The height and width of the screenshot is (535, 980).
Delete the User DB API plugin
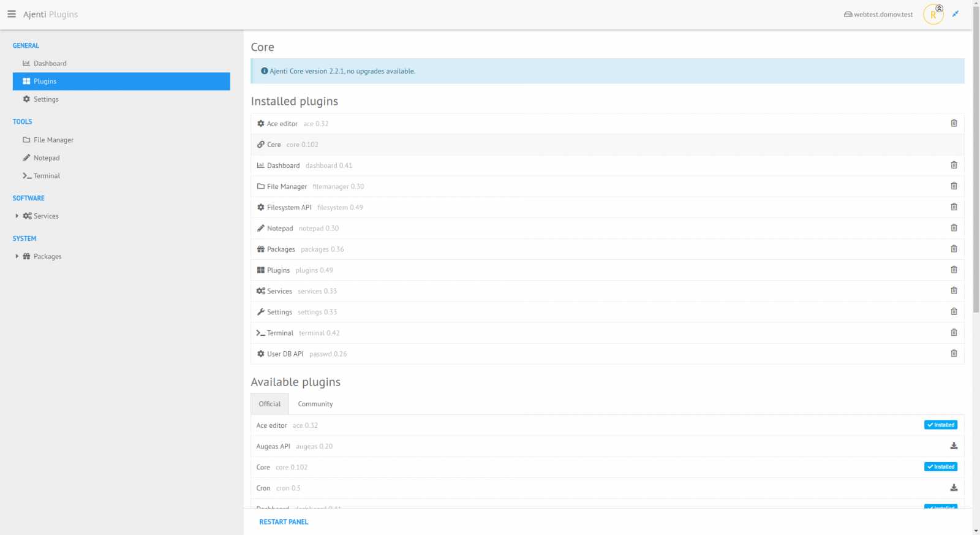(x=954, y=353)
